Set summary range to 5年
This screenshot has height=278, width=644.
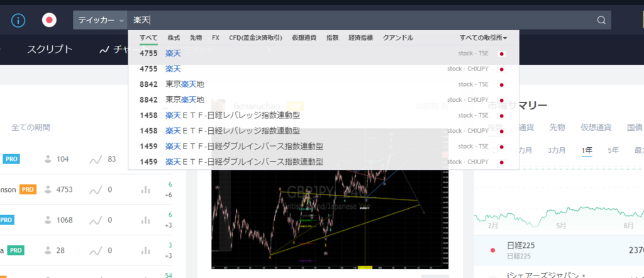tap(613, 150)
